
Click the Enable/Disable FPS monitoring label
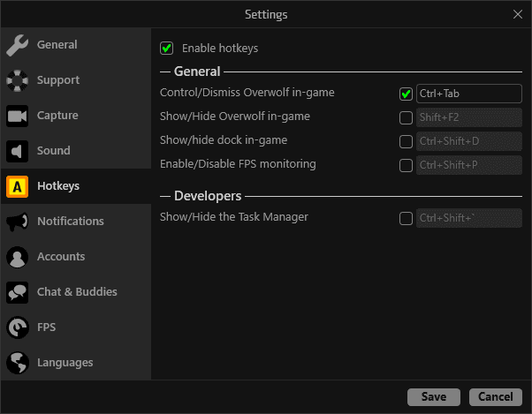point(238,164)
